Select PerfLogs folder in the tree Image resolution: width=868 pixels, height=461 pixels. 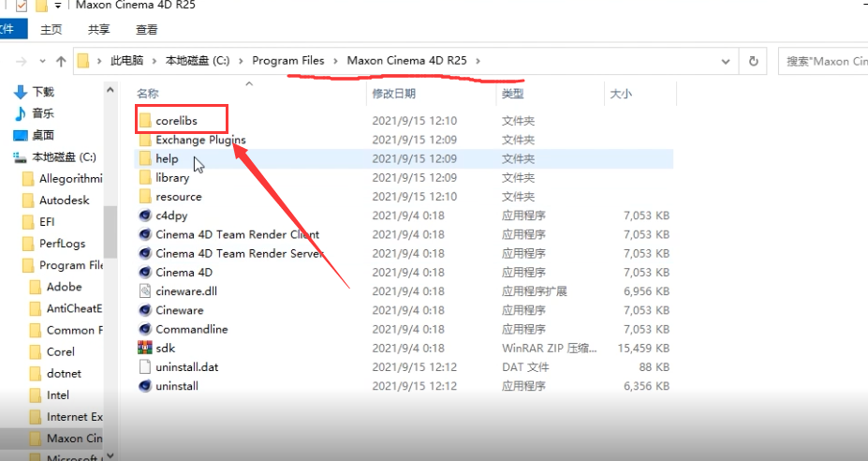pos(54,244)
